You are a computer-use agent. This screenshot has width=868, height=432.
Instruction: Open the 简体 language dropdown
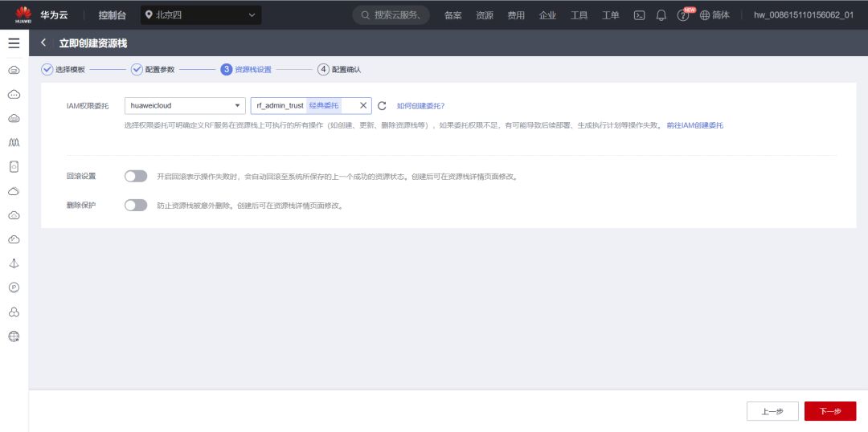(714, 15)
